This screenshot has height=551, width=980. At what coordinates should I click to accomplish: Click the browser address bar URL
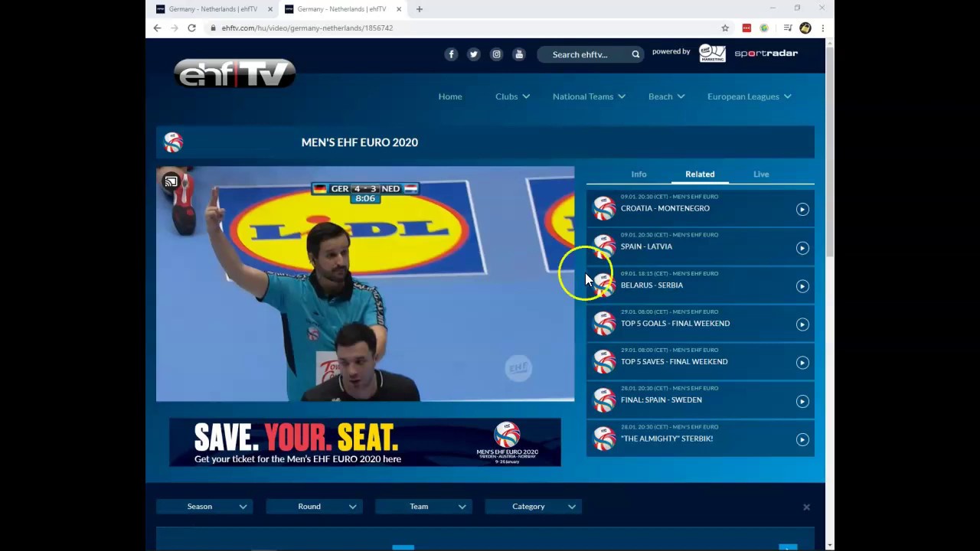(307, 28)
